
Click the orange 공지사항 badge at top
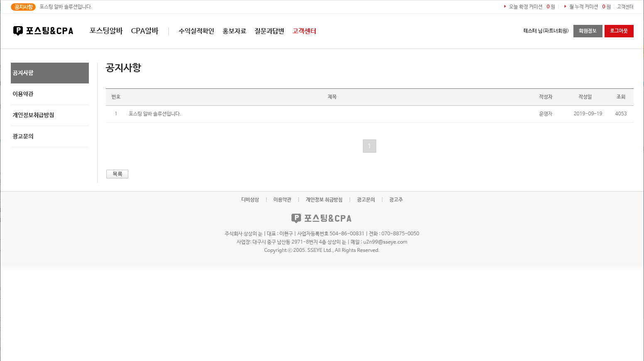(x=23, y=7)
